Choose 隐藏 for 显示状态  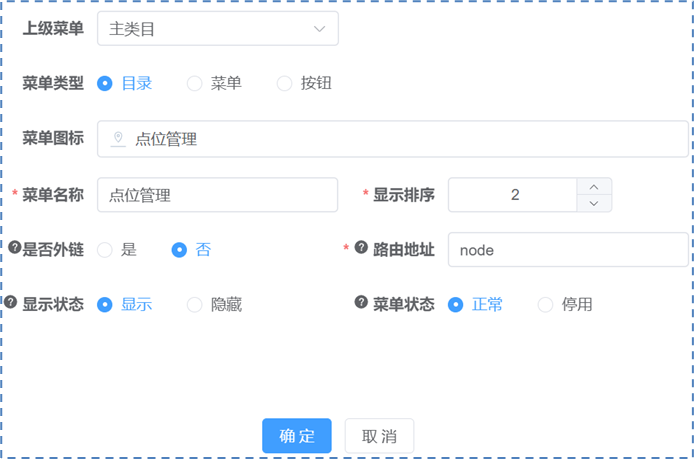pos(194,305)
